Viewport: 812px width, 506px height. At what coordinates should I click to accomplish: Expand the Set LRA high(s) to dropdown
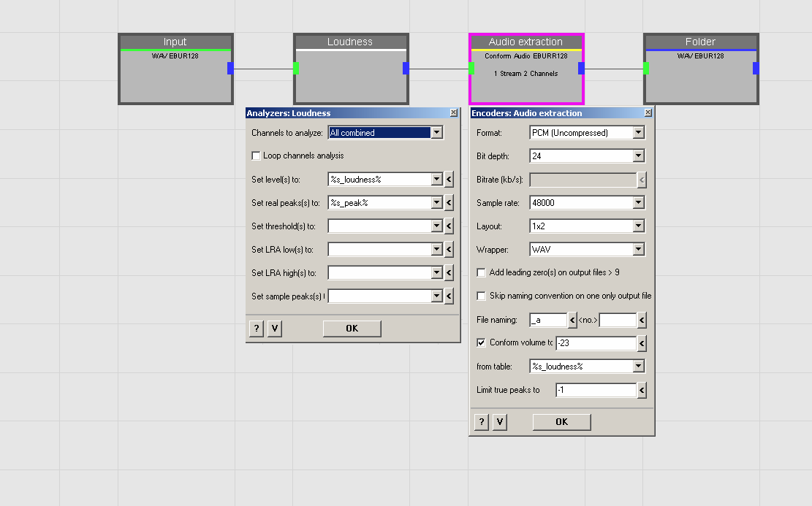click(x=437, y=272)
